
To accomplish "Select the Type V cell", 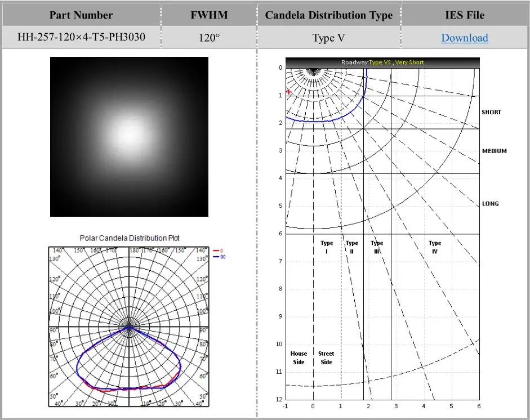I will tap(328, 38).
